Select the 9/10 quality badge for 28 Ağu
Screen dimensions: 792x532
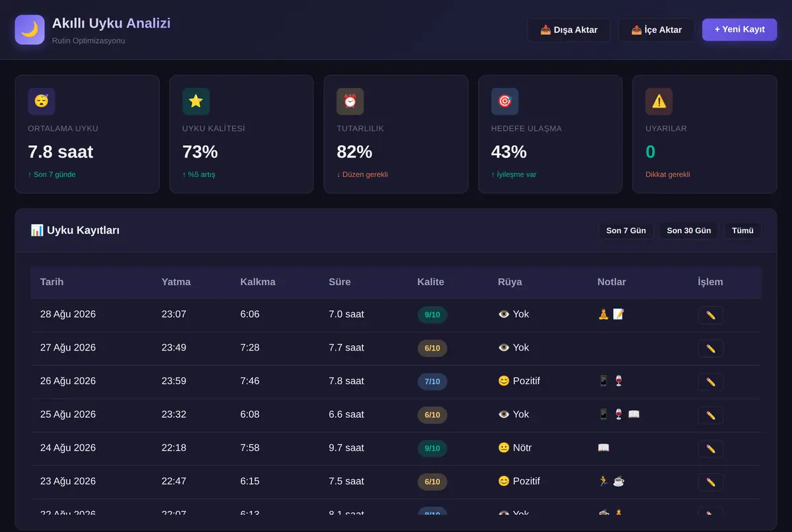point(432,315)
